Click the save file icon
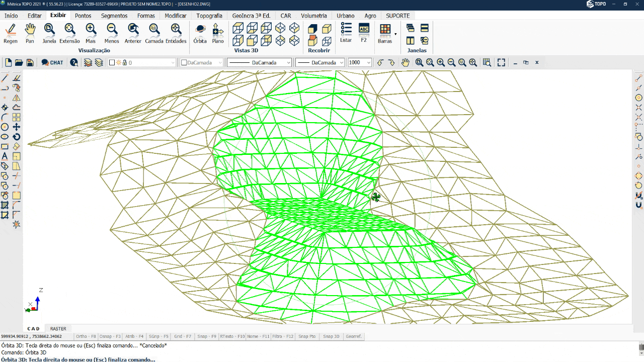Screen dimensions: 644x362 [x=30, y=62]
